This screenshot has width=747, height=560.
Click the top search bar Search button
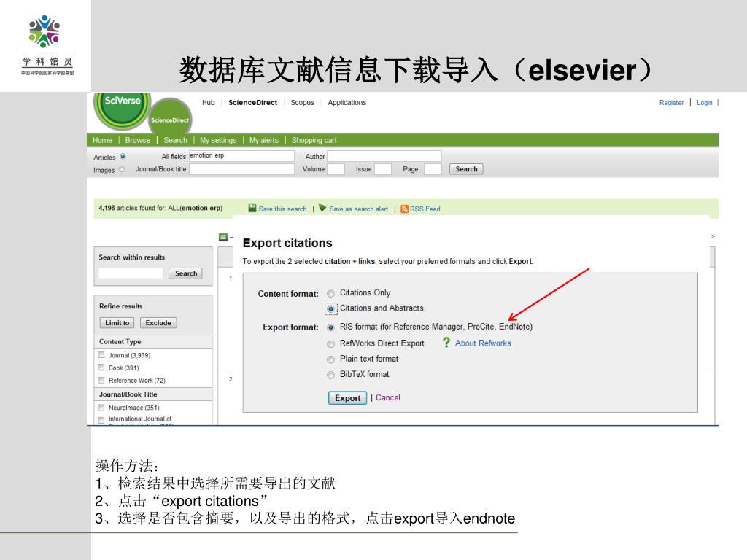pyautogui.click(x=466, y=169)
